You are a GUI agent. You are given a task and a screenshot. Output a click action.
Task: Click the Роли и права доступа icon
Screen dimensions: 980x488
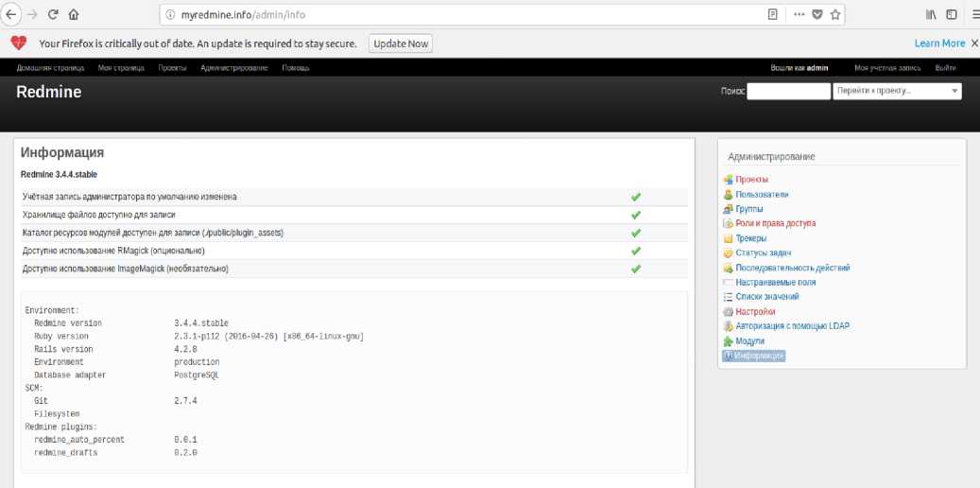[728, 223]
